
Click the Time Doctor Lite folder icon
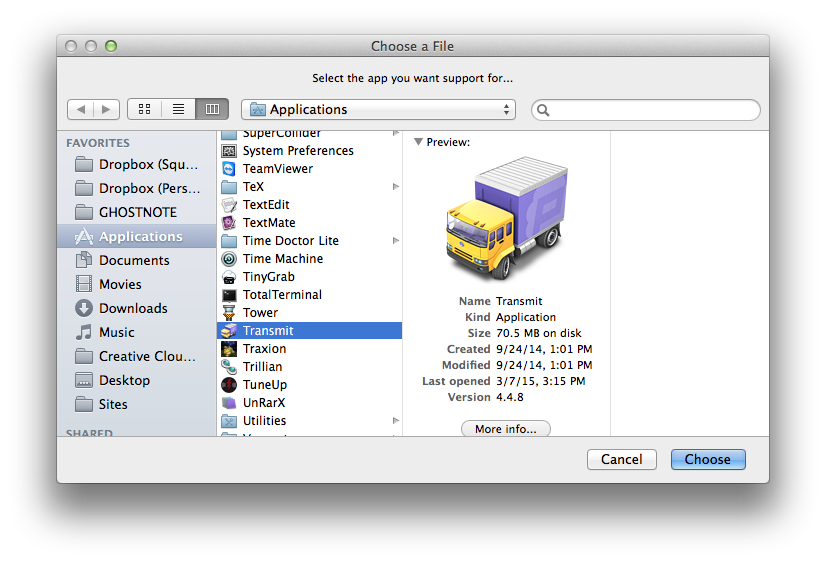tap(229, 241)
